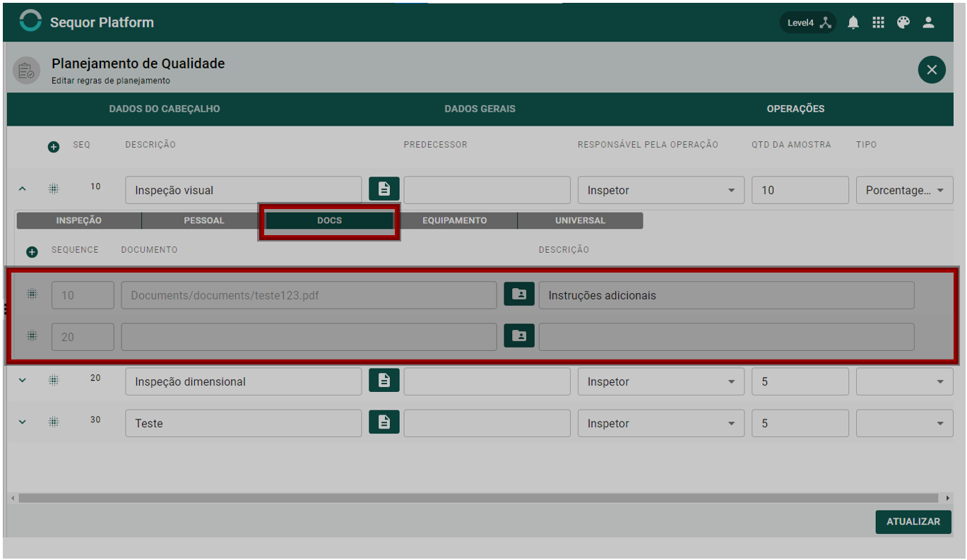Open Tipo dropdown for Teste row

click(905, 423)
